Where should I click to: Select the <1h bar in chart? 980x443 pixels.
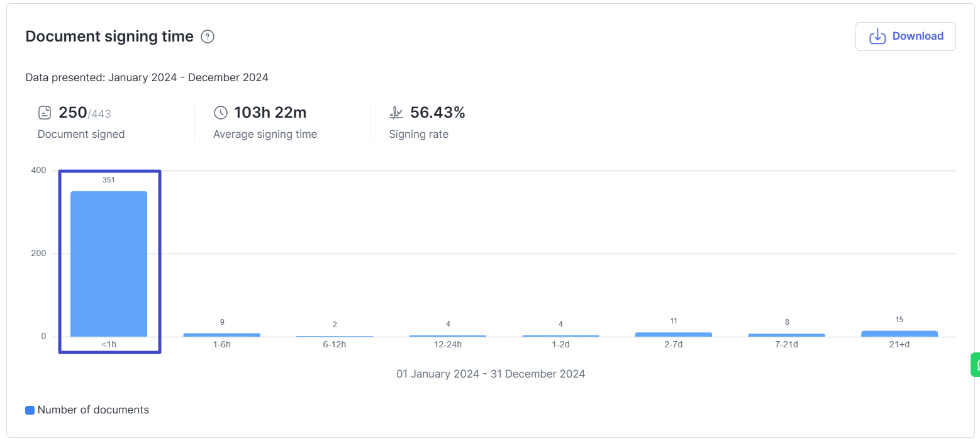point(109,264)
